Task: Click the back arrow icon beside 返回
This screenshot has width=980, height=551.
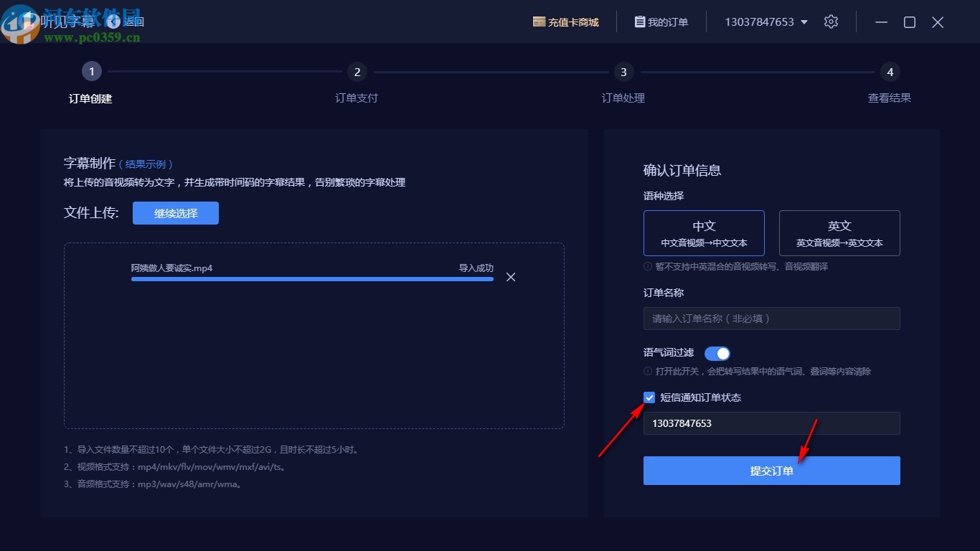Action: pos(113,22)
